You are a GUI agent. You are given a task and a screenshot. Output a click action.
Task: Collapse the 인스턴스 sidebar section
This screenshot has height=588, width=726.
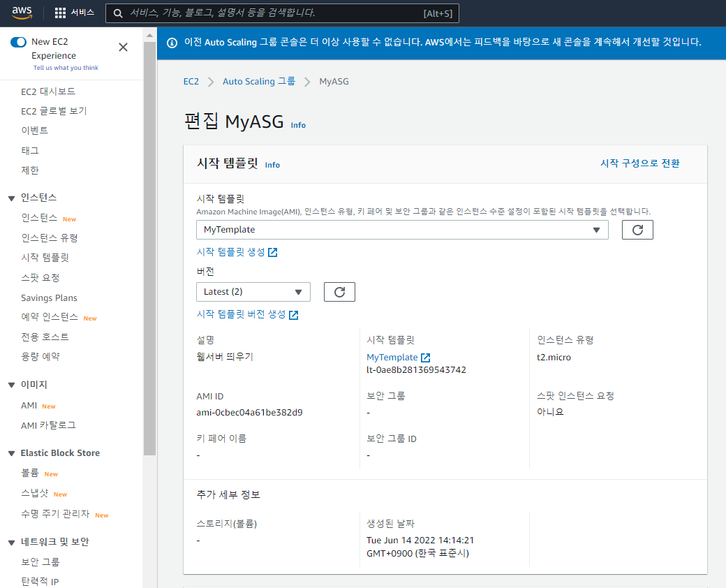tap(12, 198)
